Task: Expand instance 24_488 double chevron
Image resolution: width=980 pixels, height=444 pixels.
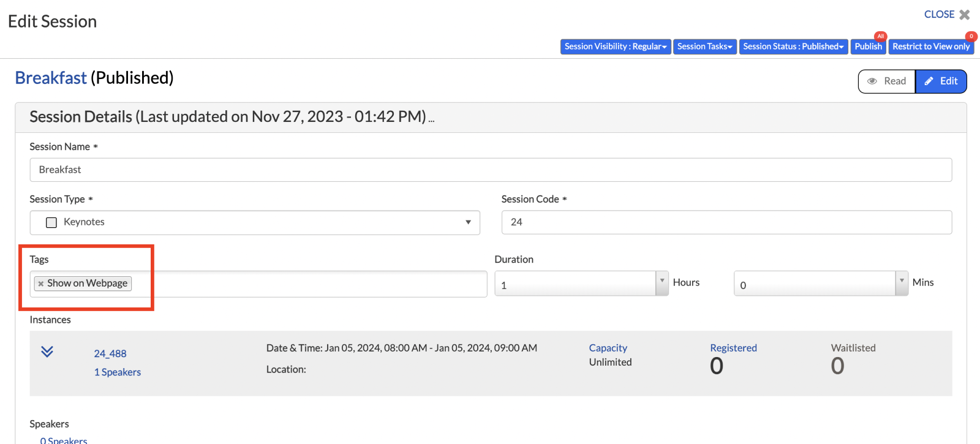Action: pyautogui.click(x=47, y=352)
